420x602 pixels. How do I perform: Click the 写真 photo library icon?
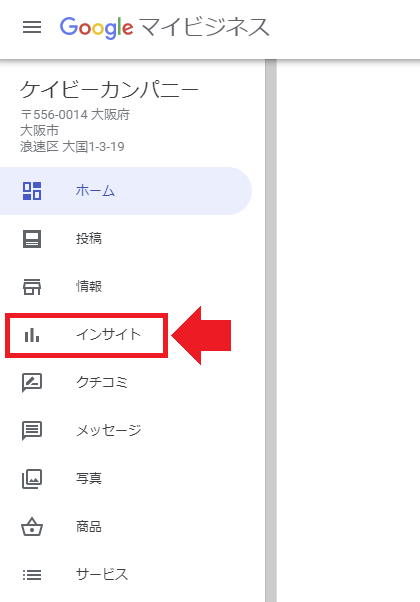(32, 478)
